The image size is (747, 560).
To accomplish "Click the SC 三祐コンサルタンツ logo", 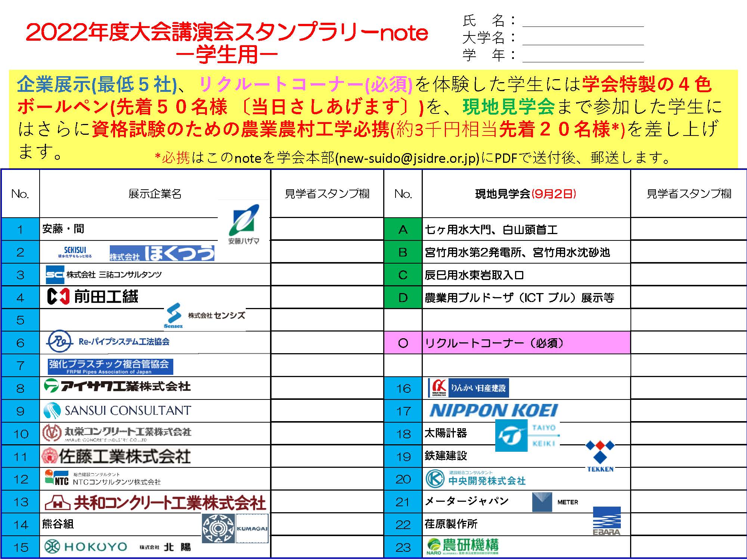I will [x=104, y=275].
